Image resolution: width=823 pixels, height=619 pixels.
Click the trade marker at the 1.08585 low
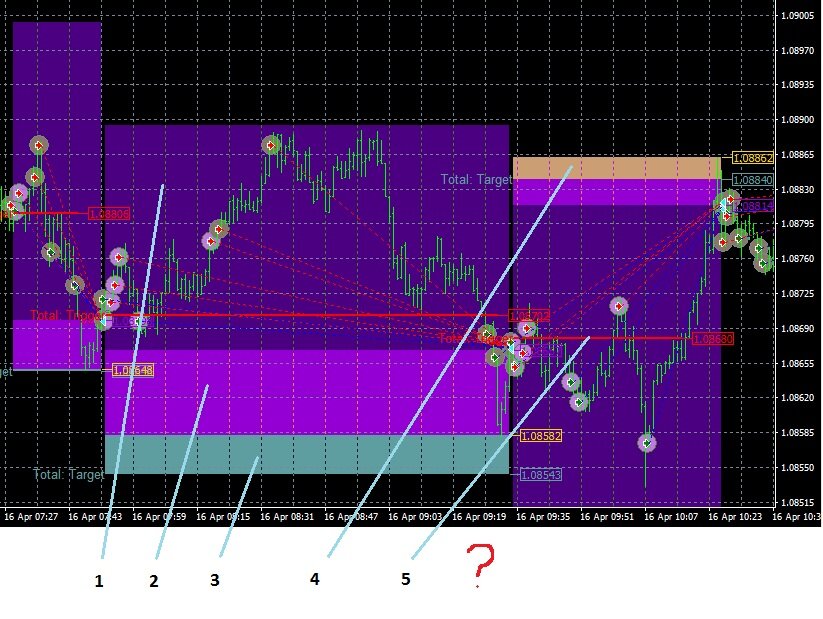[x=647, y=443]
